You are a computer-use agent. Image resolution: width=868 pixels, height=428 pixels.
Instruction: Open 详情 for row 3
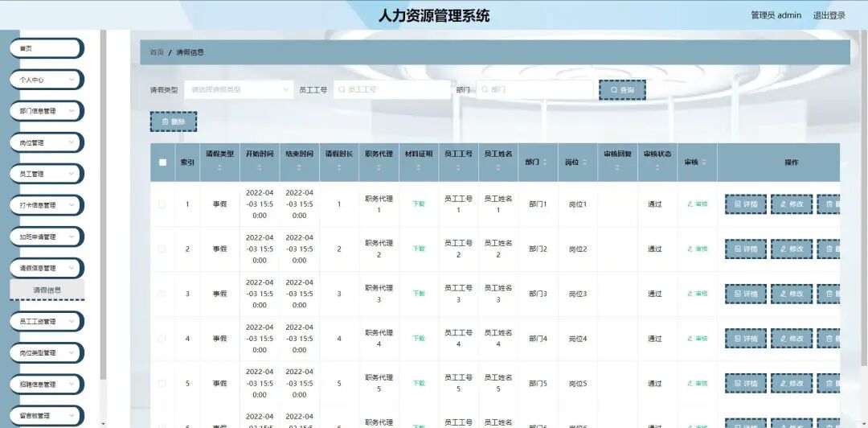pos(746,294)
